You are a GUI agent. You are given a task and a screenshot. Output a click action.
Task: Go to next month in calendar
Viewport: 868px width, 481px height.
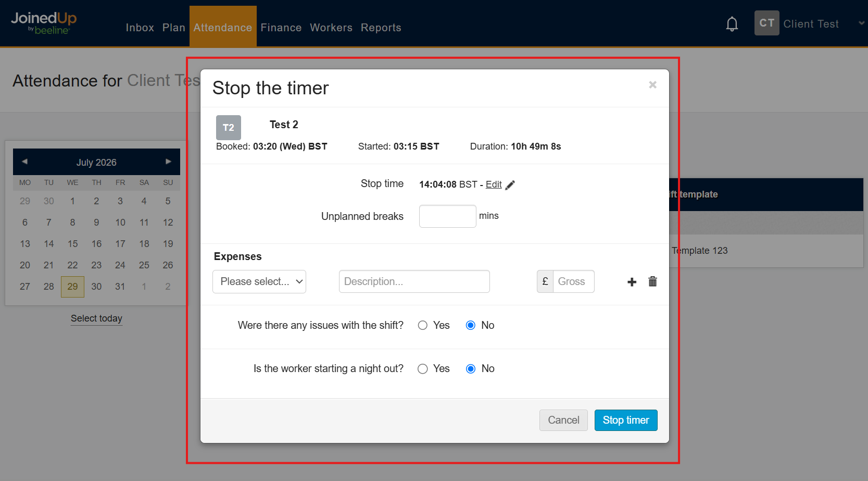168,162
